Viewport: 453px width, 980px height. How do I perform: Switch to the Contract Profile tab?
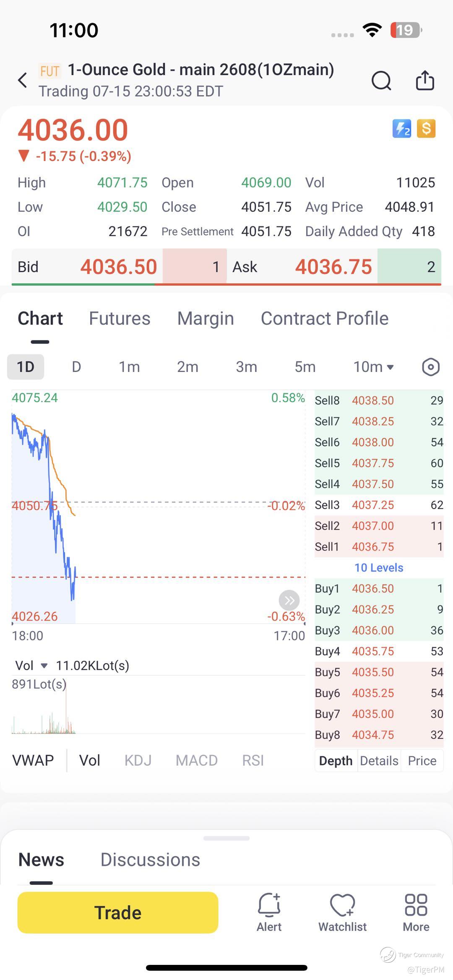click(x=325, y=318)
